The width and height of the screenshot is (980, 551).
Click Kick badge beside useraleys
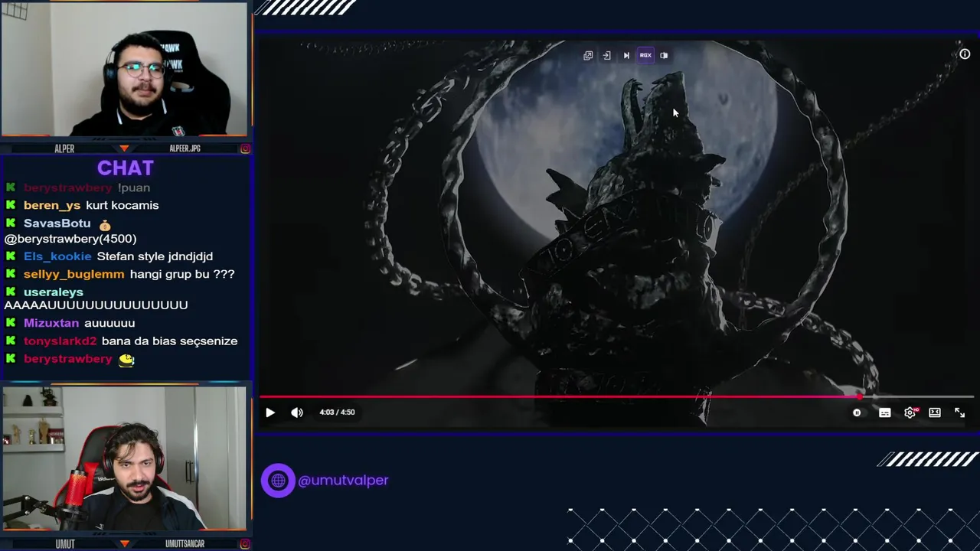11,292
